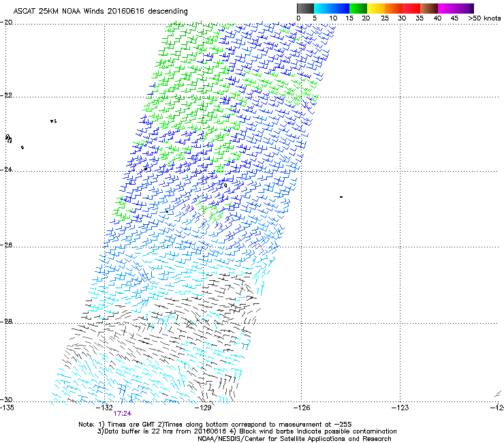Click the small island outline at -24.4 latitude in swath
Image resolution: width=504 pixels, height=443 pixels.
[x=225, y=185]
